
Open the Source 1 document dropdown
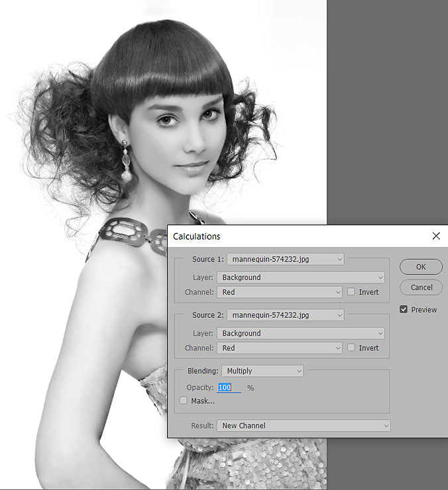285,259
